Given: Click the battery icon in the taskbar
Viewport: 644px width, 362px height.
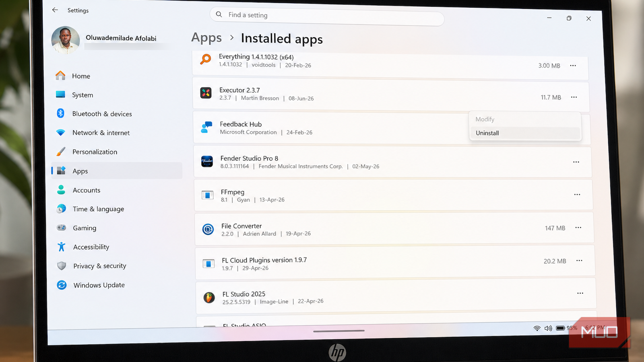Looking at the screenshot, I should 560,328.
